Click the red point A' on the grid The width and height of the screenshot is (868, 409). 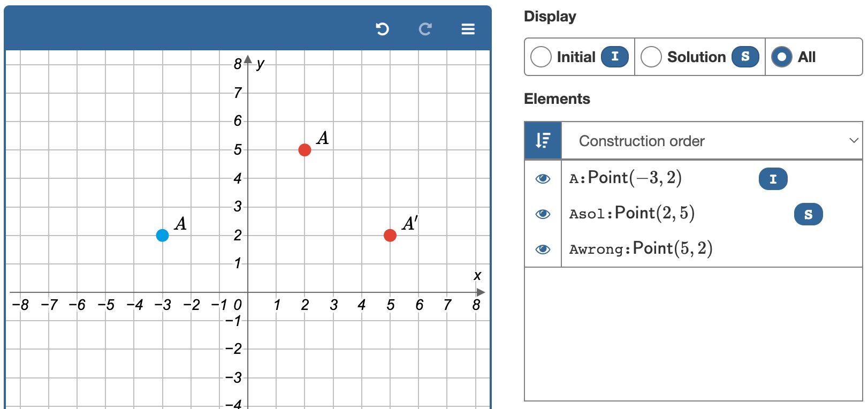(390, 235)
